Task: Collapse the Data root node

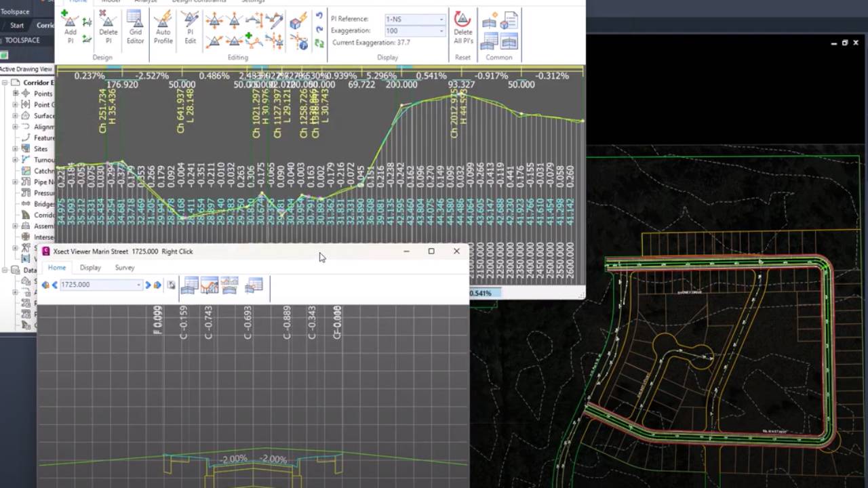Action: coord(5,270)
